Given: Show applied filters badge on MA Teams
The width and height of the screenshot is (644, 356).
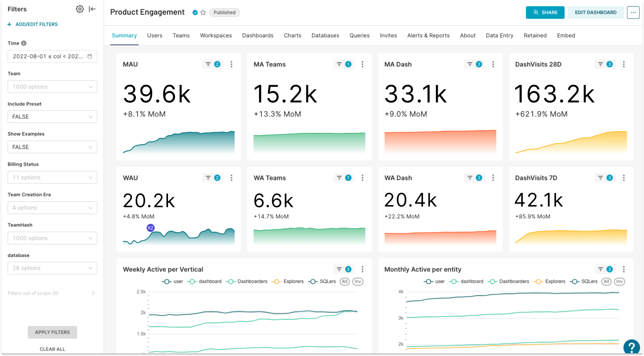Looking at the screenshot, I should (344, 64).
